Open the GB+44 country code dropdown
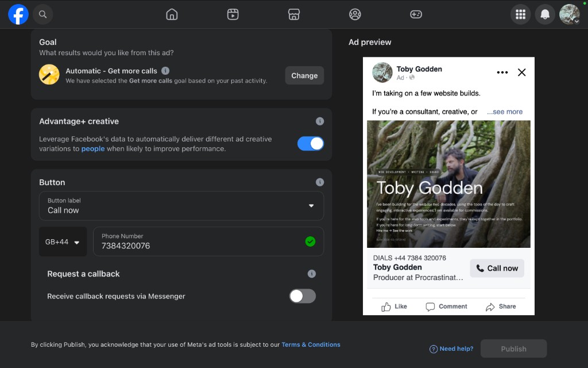 click(x=63, y=242)
